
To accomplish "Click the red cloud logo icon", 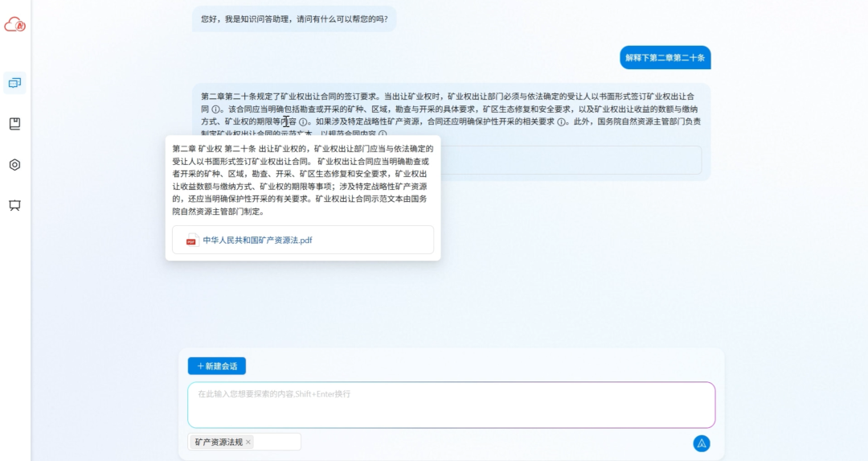I will tap(15, 24).
